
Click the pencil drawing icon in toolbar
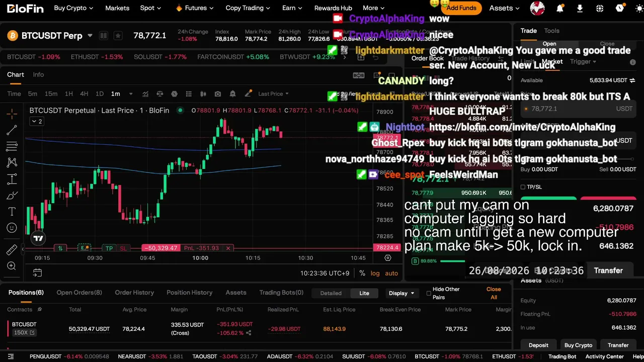tap(248, 94)
